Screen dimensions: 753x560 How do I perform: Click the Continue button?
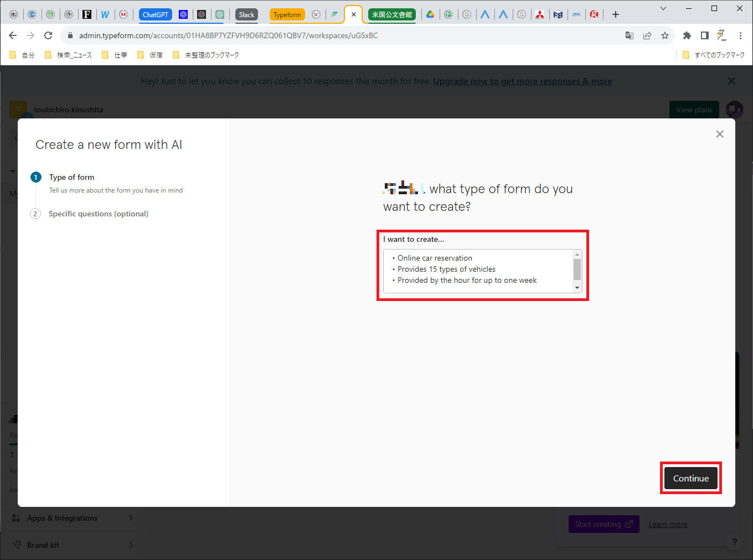[x=690, y=478]
